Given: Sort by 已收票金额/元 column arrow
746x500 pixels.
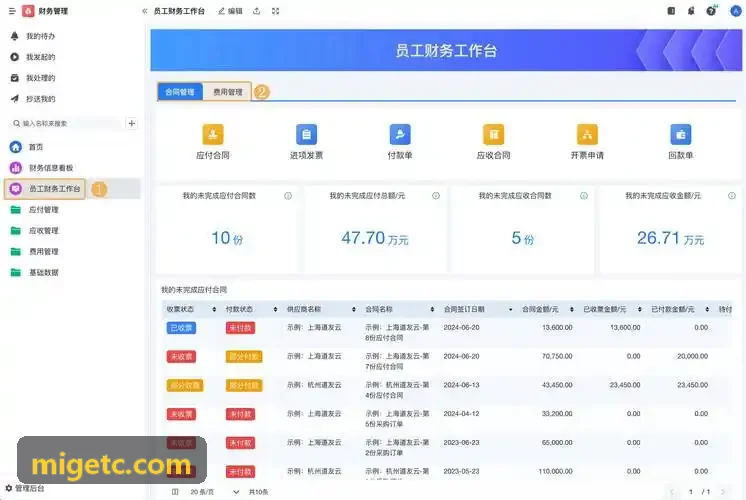Looking at the screenshot, I should (639, 310).
